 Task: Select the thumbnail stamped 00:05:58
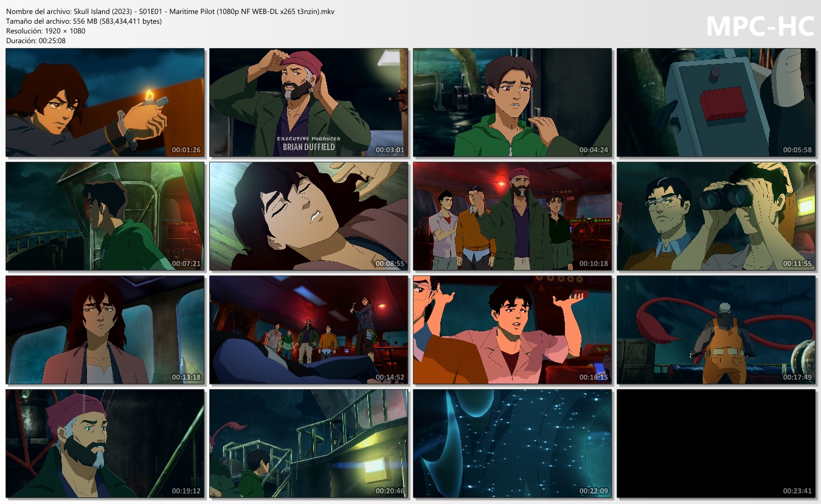716,103
